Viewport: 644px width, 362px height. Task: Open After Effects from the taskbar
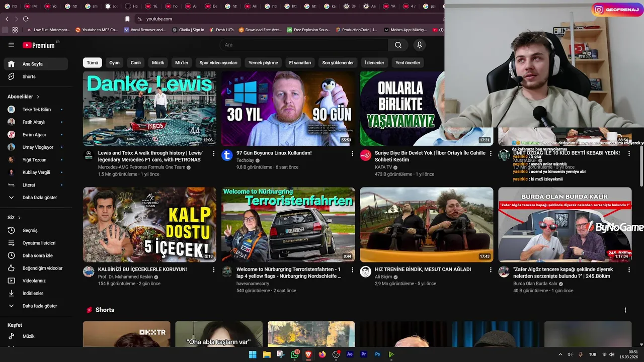(x=350, y=354)
